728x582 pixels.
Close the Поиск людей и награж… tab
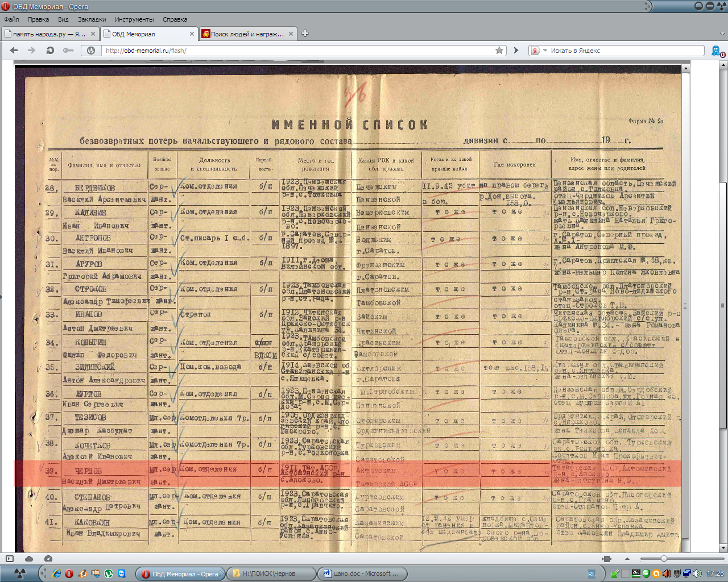point(291,34)
